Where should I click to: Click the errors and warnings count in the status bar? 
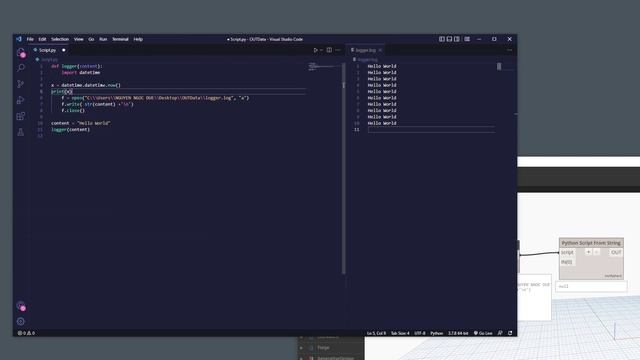click(26, 333)
